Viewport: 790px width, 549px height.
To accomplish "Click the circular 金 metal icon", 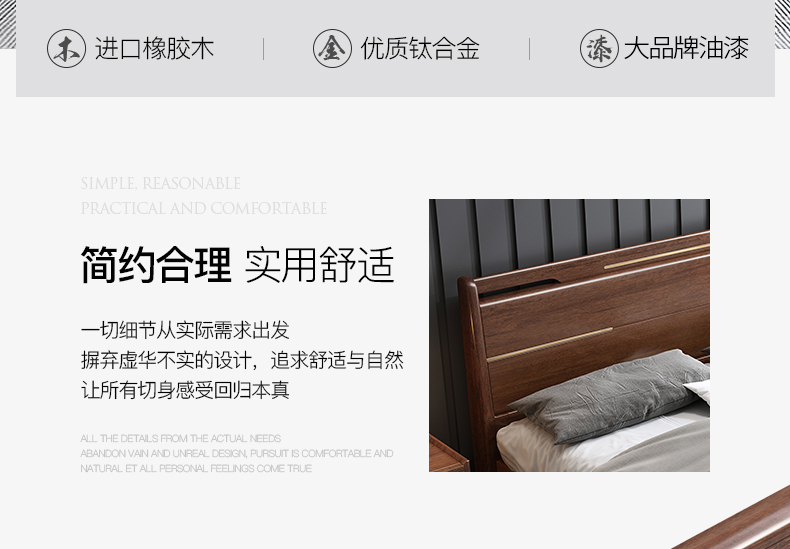I will 332,48.
